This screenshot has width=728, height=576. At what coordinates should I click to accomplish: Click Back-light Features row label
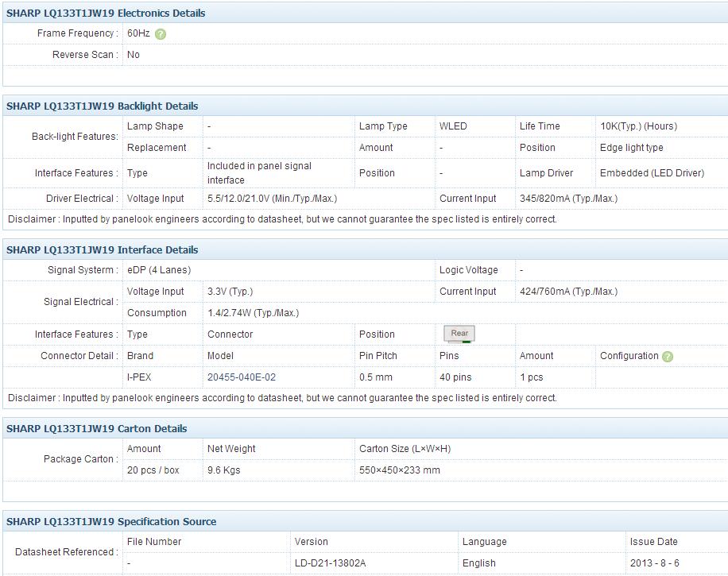pos(75,137)
